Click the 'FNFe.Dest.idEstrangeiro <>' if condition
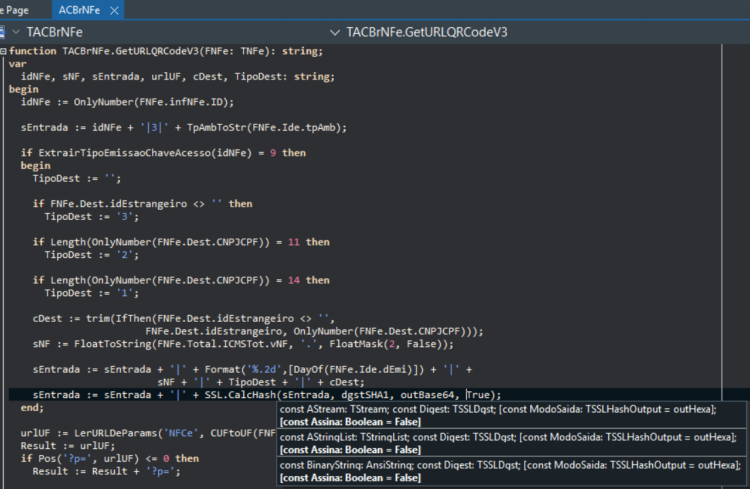The image size is (750, 489). click(x=142, y=204)
